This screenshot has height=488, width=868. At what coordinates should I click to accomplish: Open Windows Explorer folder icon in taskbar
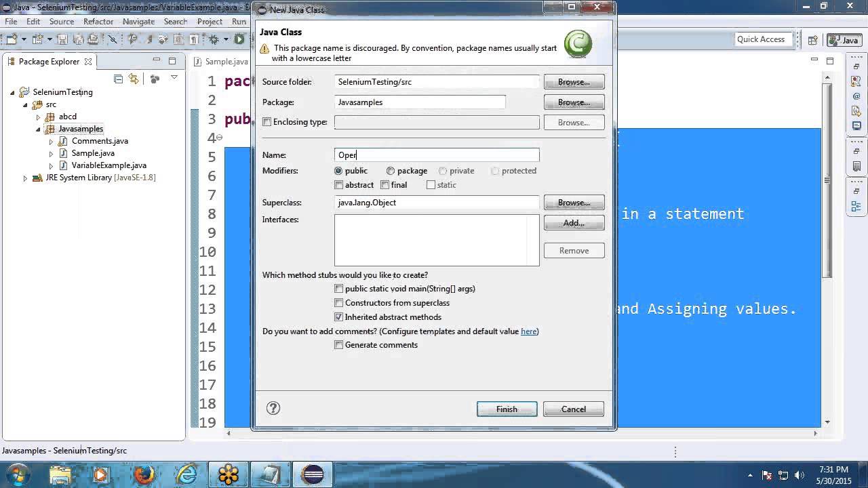coord(60,474)
